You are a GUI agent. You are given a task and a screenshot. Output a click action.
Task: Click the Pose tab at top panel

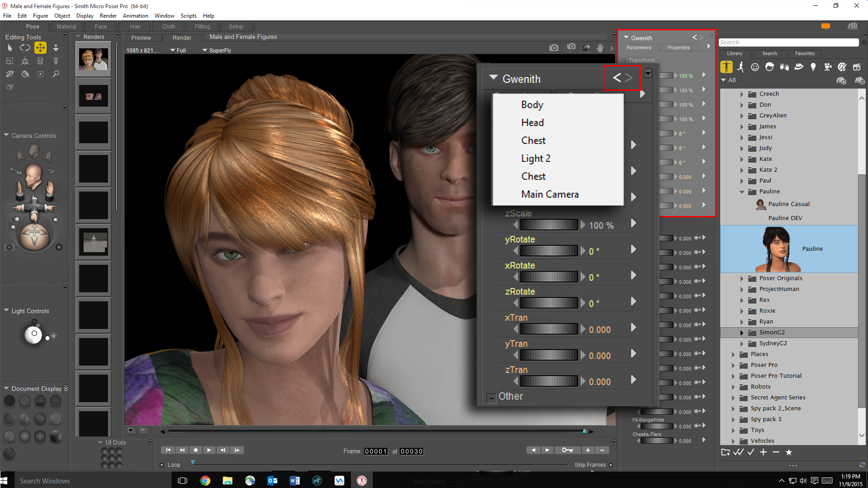(x=32, y=27)
